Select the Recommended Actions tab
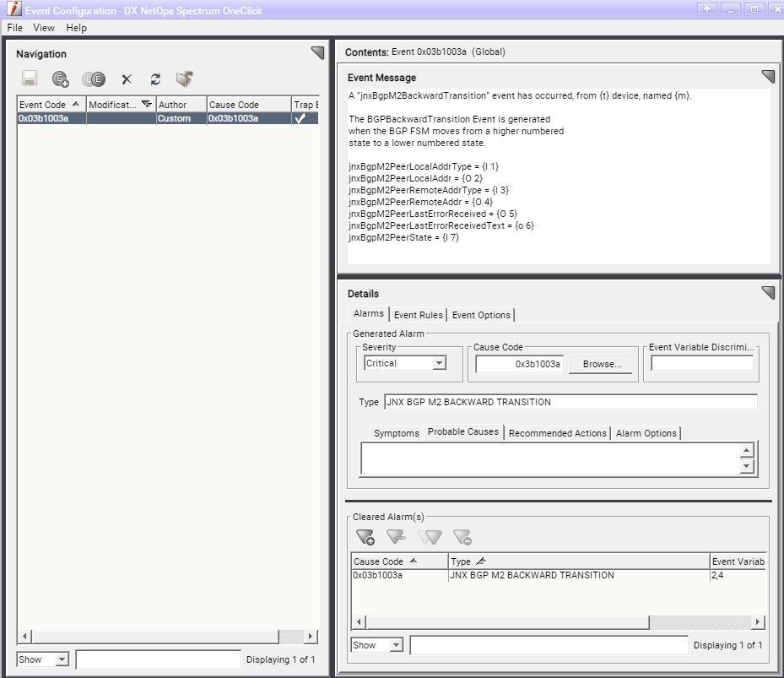 tap(558, 433)
